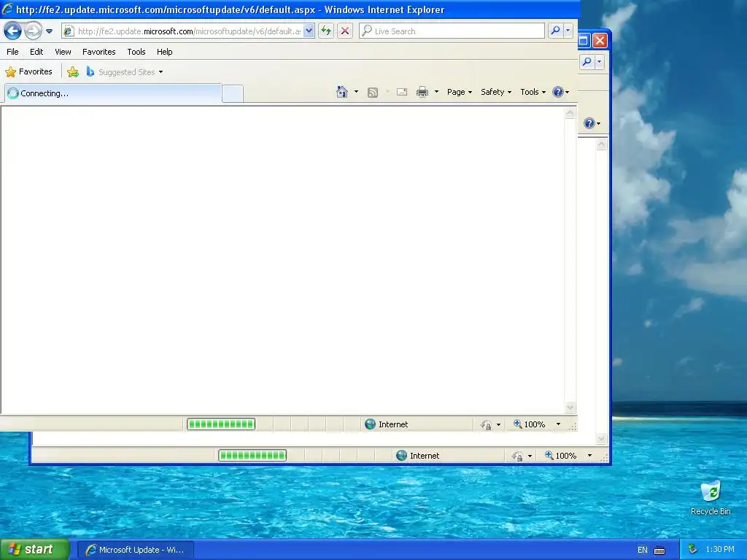Screen dimensions: 747x560
Task: Expand the address bar URL history dropdown
Action: click(309, 31)
